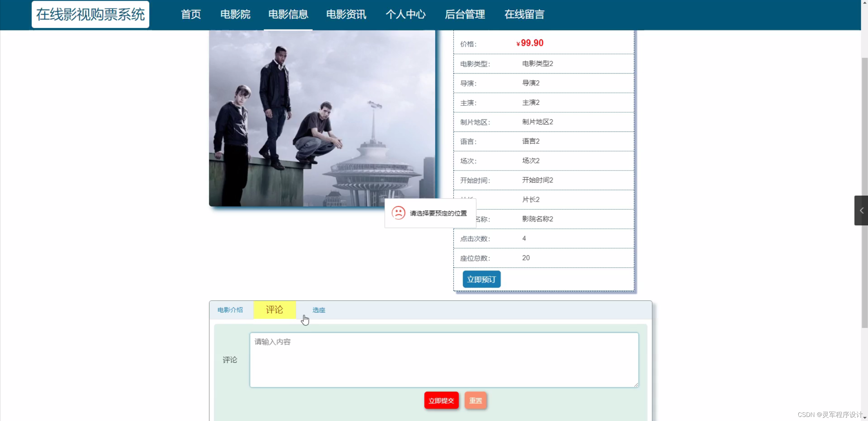This screenshot has height=421, width=868.
Task: Click inside the 请输入内容 comment box
Action: pos(444,359)
